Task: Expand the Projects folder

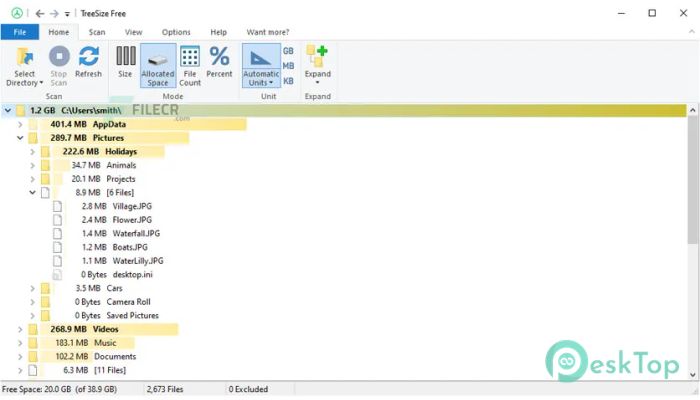Action: tap(32, 179)
